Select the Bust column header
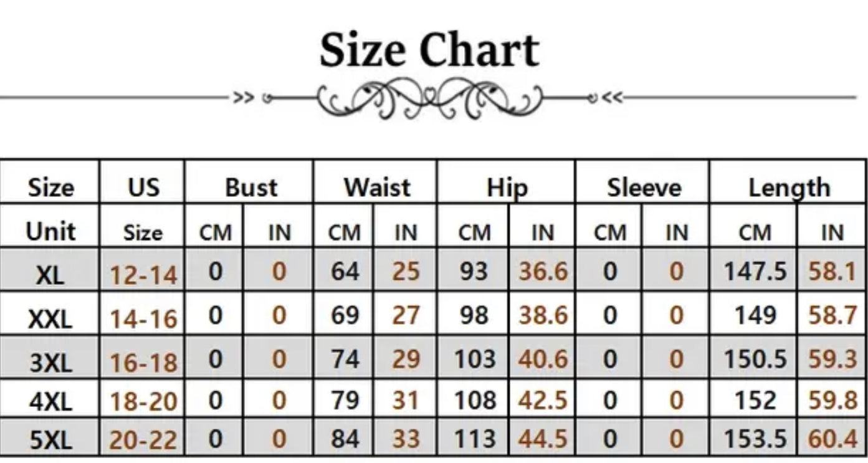Viewport: 868px width, 463px height. (251, 188)
